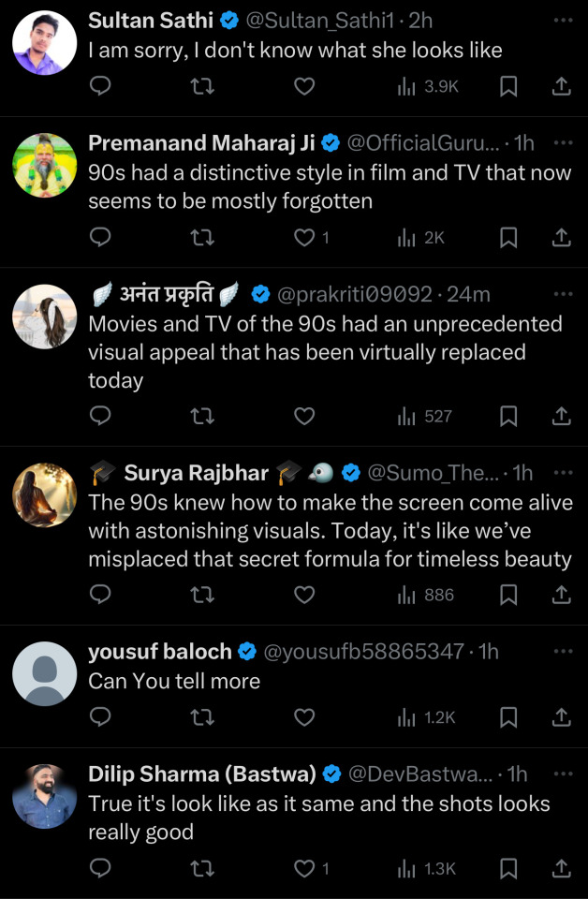Open more options menu on yousuf baloch's tweet
The image size is (588, 899).
click(563, 651)
